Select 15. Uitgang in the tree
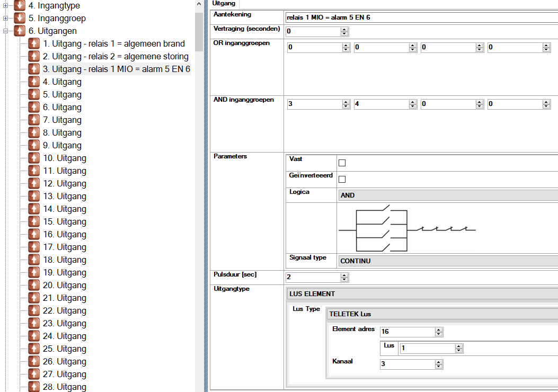 coord(65,221)
